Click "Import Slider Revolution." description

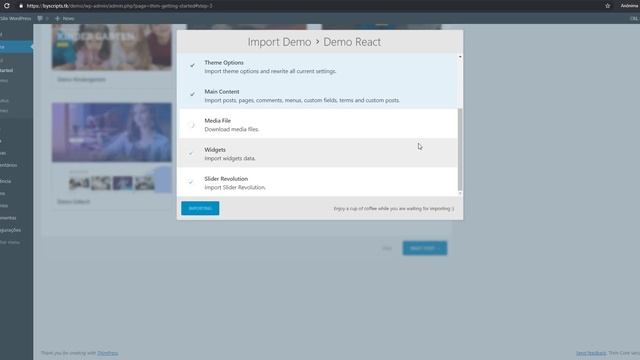[235, 187]
